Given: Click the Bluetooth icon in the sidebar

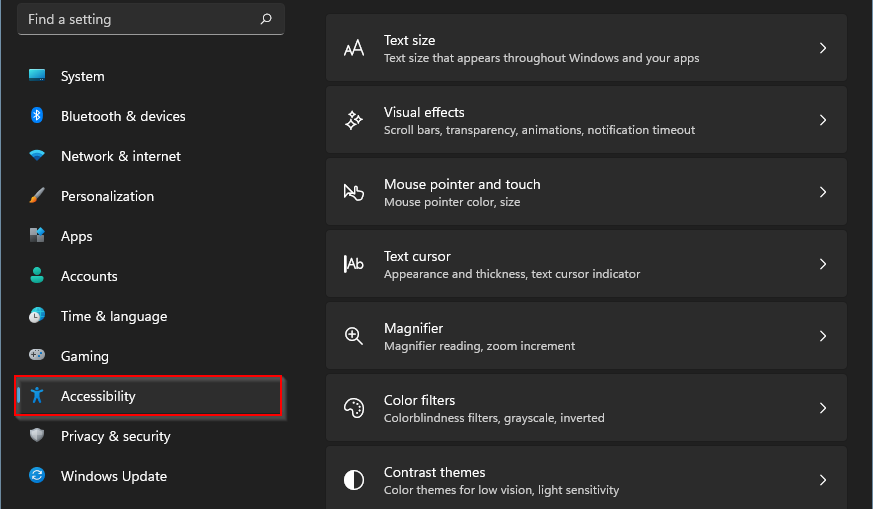Looking at the screenshot, I should coord(37,115).
